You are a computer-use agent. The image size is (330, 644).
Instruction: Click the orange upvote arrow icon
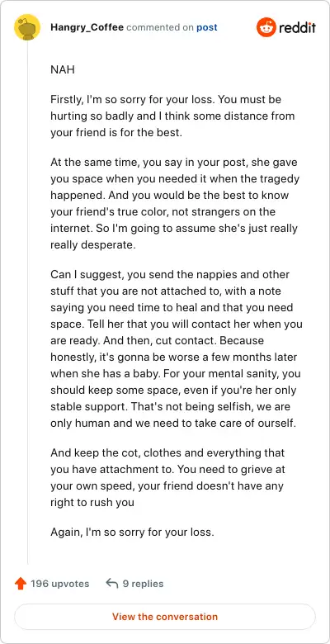pyautogui.click(x=20, y=584)
